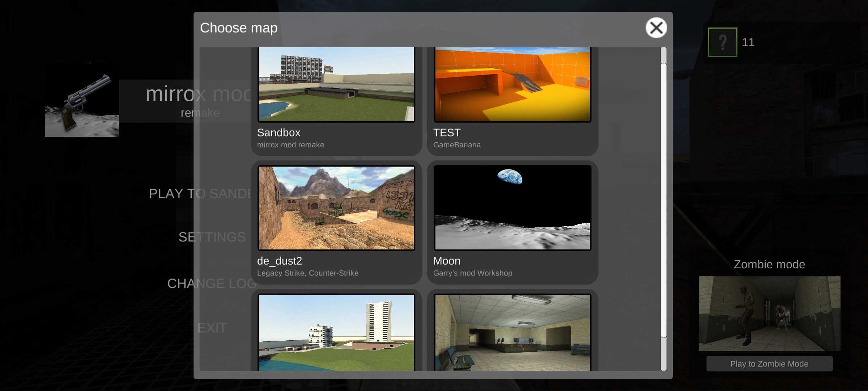Click the Play to Zombie Mode button
This screenshot has width=868, height=391.
point(769,364)
